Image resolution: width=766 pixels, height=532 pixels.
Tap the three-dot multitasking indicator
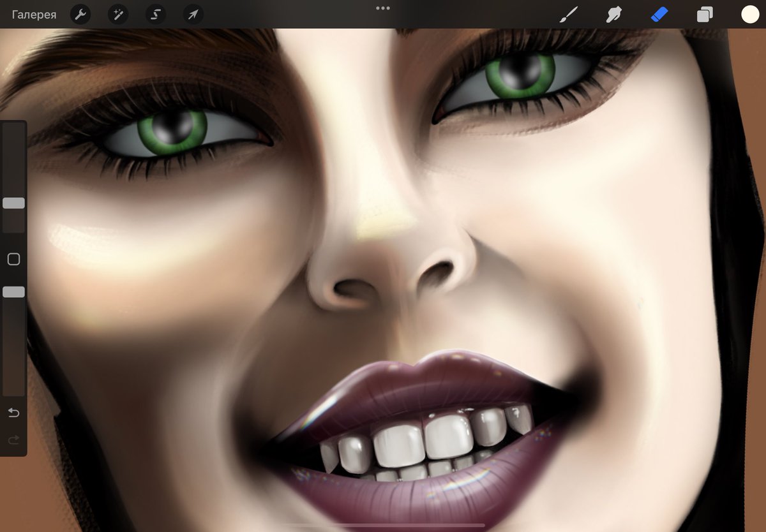[382, 8]
